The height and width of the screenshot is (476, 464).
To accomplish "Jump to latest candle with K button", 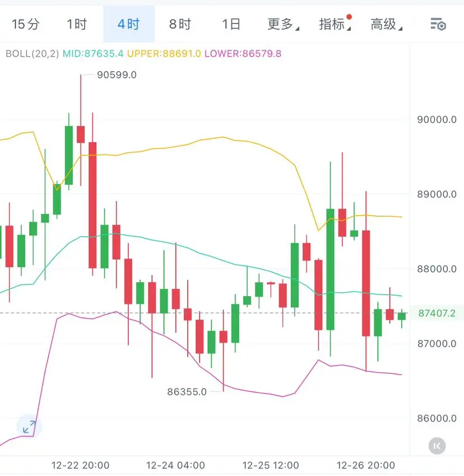I will point(437,446).
